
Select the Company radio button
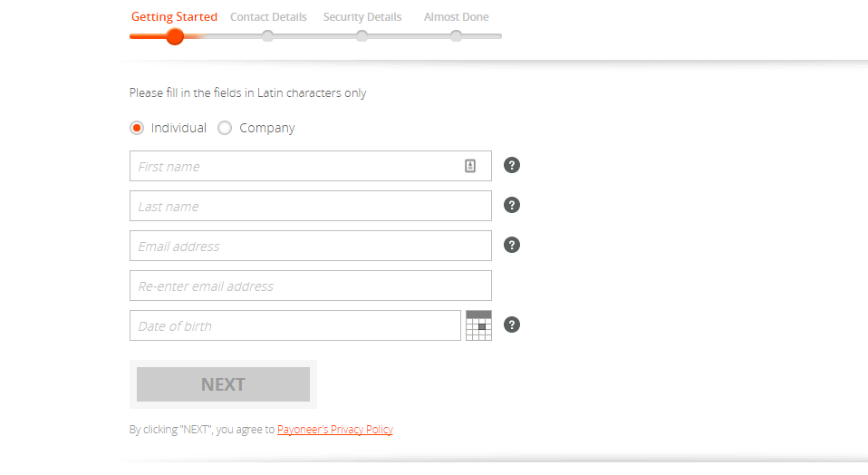coord(225,128)
